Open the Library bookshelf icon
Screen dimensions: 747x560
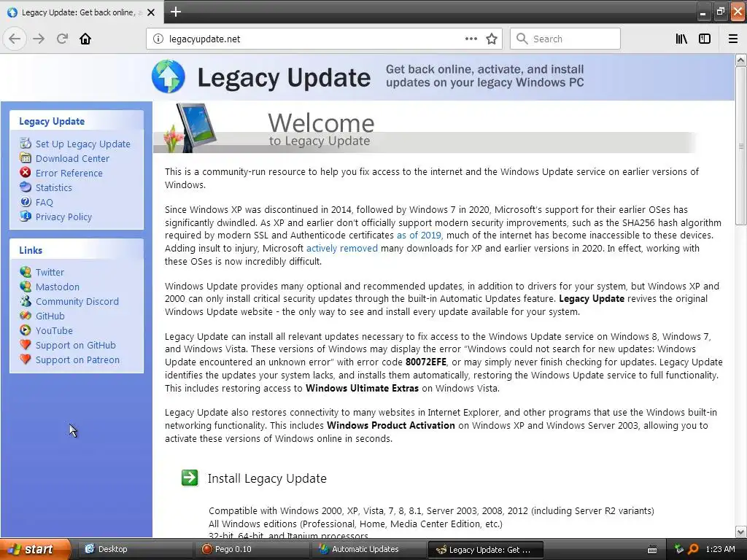point(681,39)
